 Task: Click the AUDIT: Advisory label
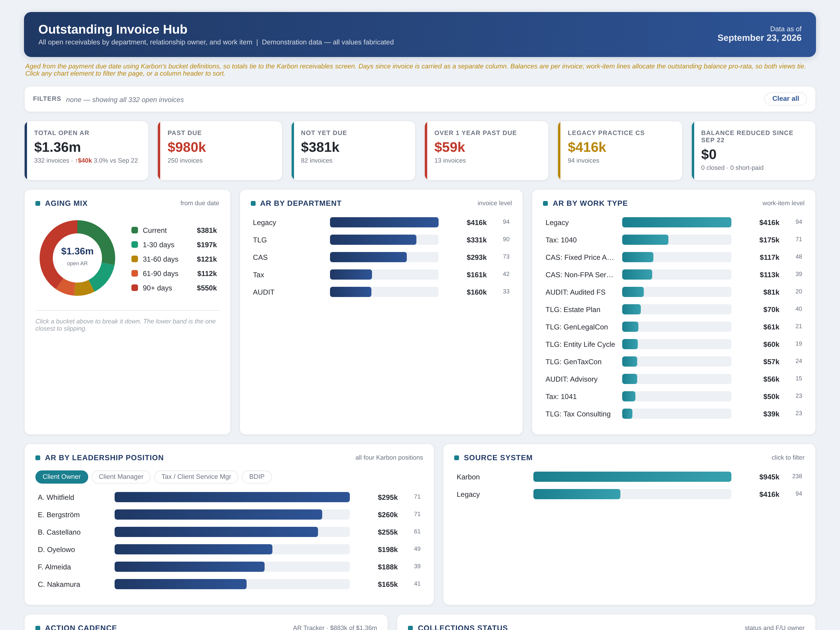click(x=571, y=379)
